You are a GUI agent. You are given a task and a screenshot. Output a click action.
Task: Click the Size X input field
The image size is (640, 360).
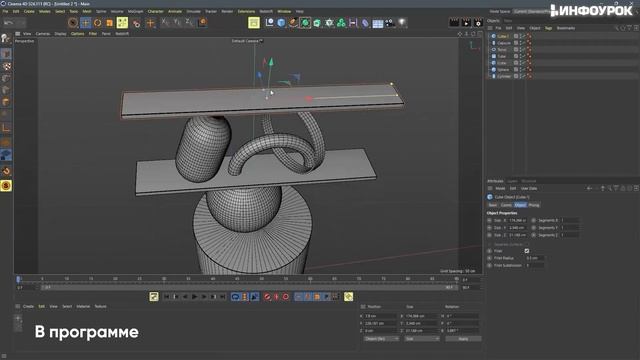coord(518,220)
